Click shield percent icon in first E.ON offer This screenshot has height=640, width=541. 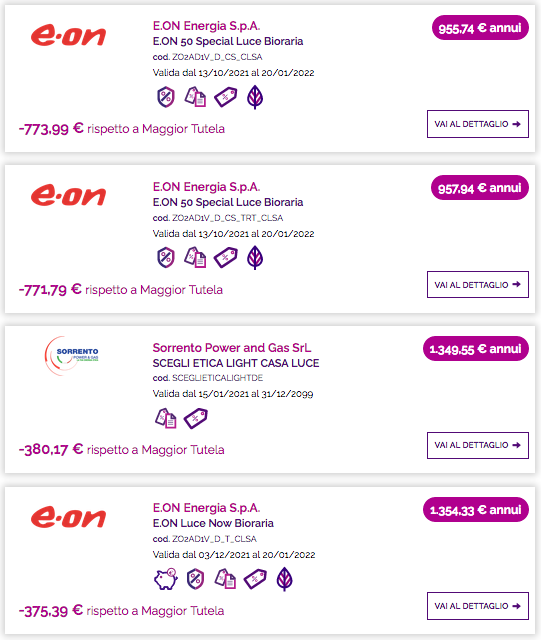coord(166,98)
